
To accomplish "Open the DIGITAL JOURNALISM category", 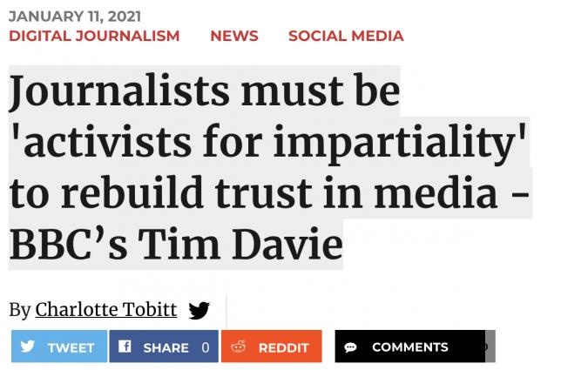I will (x=94, y=36).
